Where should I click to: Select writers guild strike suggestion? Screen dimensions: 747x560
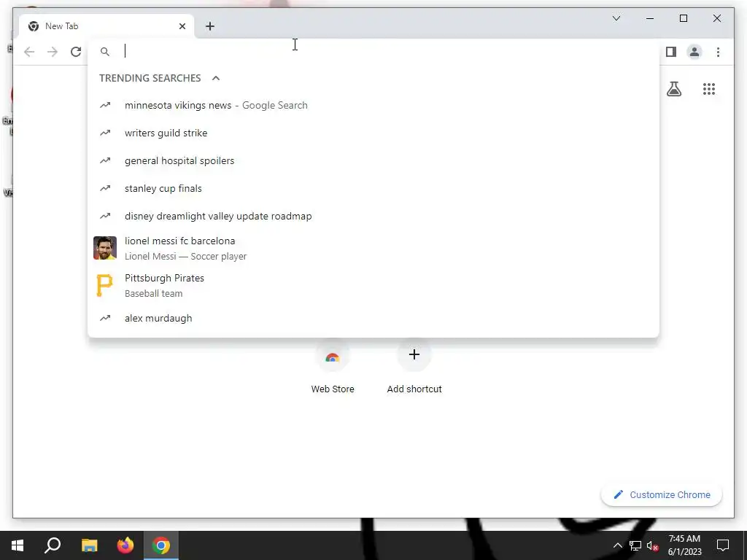point(373,133)
